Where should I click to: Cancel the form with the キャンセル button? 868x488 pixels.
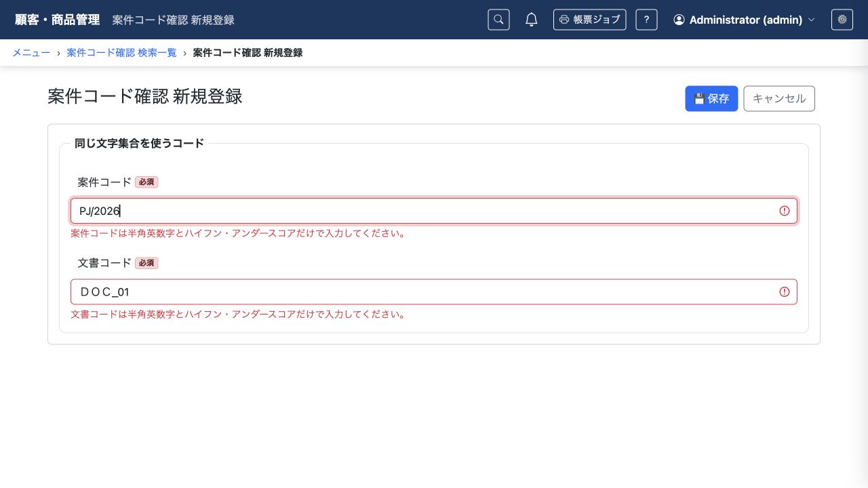point(779,98)
